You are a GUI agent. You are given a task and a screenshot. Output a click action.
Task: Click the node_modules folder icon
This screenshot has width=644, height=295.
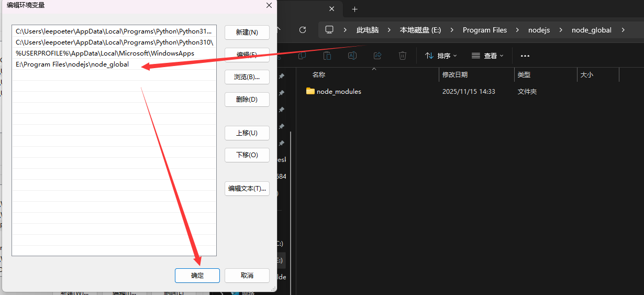[310, 91]
